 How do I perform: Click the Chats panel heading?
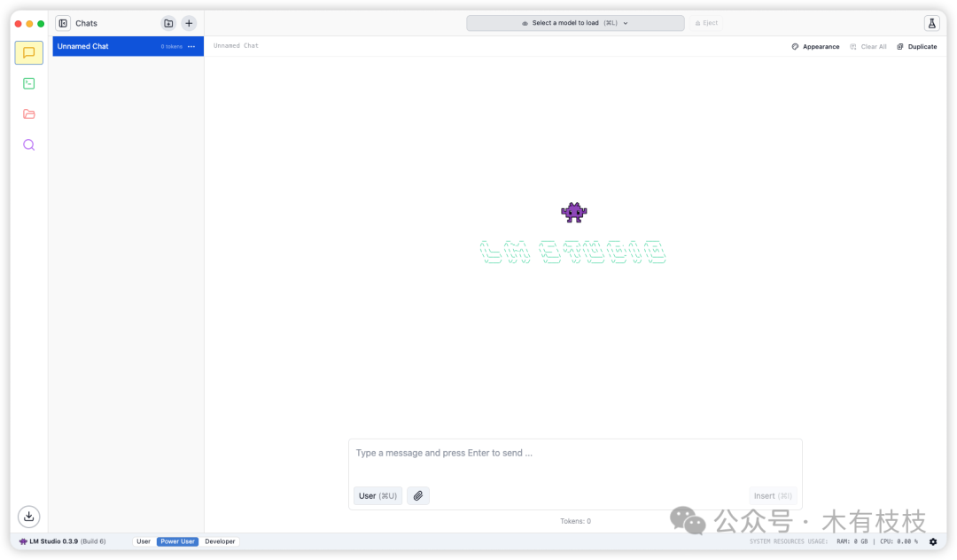86,23
